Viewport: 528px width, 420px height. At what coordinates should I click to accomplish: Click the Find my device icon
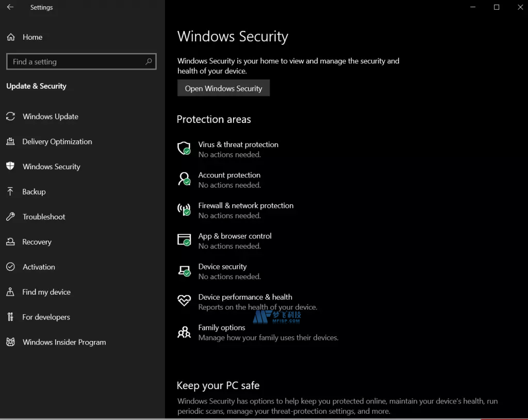point(10,292)
